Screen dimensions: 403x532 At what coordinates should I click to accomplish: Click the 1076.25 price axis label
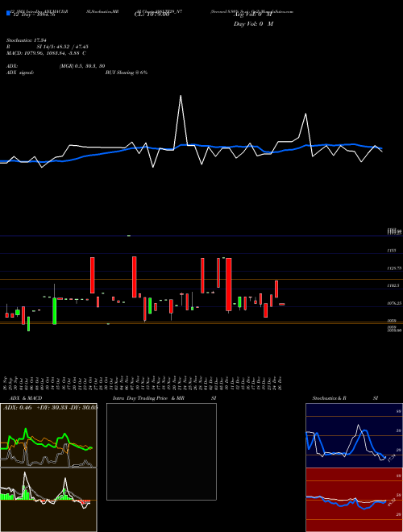pos(394,303)
